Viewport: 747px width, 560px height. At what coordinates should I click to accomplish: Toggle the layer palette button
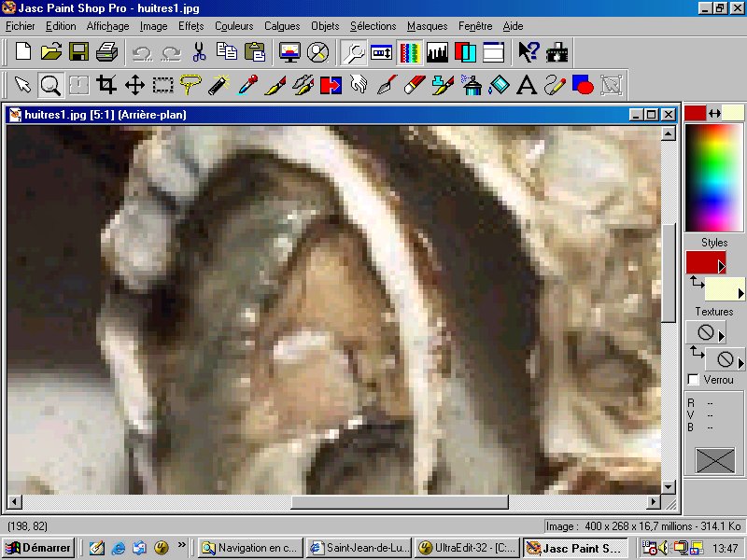pyautogui.click(x=465, y=52)
